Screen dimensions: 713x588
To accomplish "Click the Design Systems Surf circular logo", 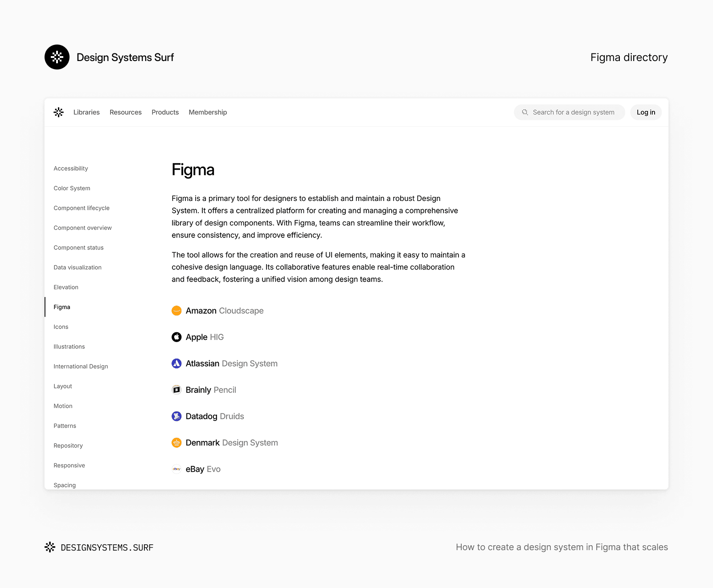I will click(x=57, y=57).
